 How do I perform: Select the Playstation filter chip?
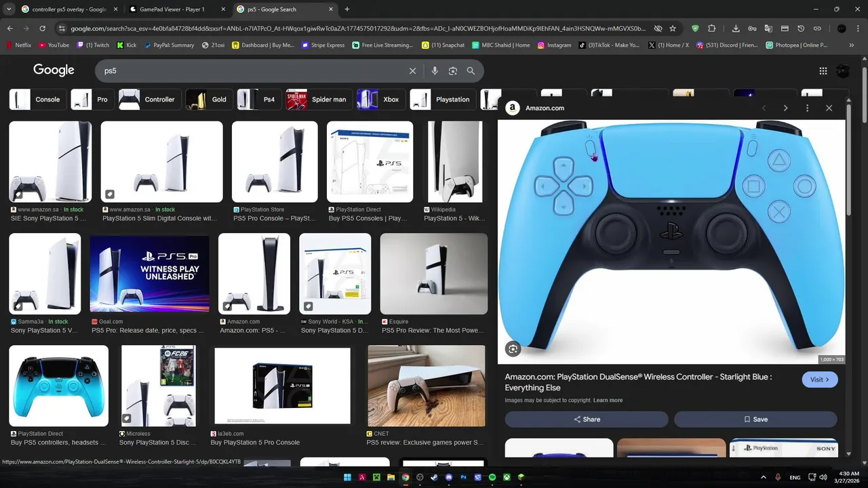pos(443,100)
